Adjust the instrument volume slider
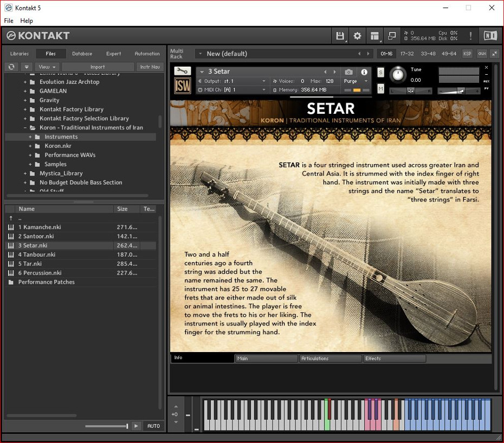The height and width of the screenshot is (443, 504). click(458, 91)
